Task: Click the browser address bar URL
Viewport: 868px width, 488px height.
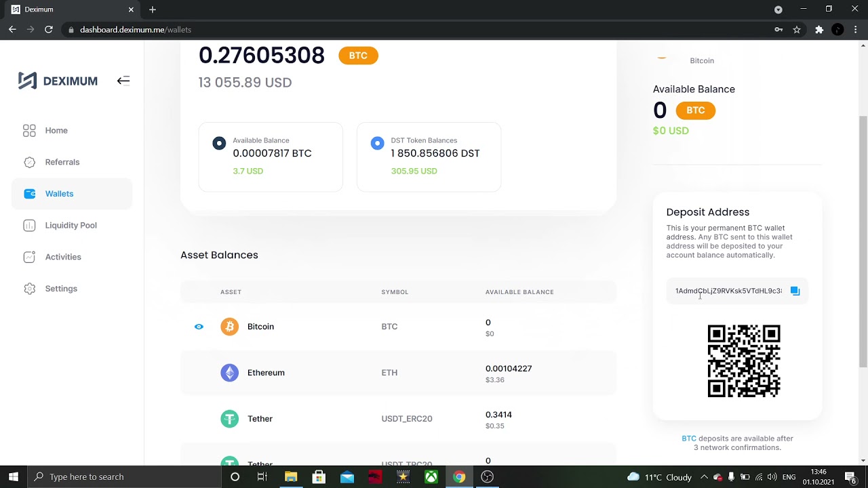Action: point(136,30)
